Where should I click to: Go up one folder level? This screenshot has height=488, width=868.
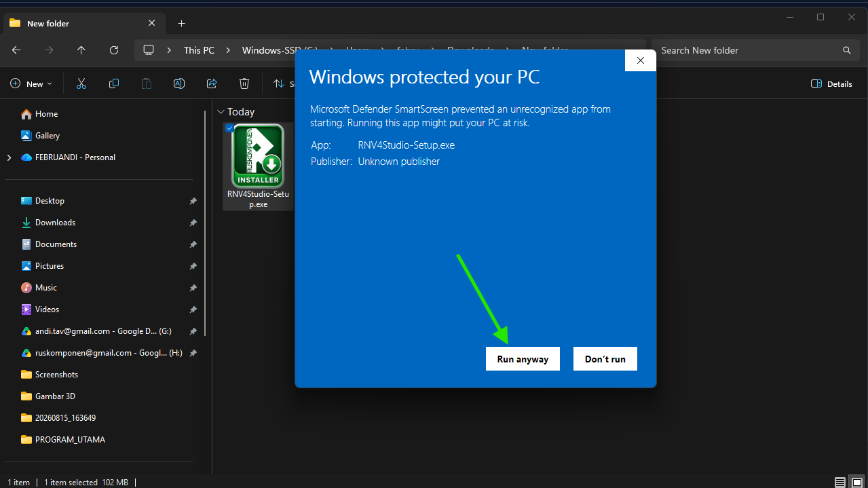(81, 50)
